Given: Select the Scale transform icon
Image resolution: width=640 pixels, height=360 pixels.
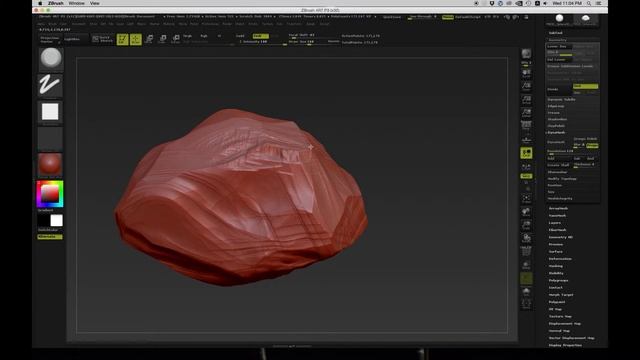Looking at the screenshot, I should point(162,39).
